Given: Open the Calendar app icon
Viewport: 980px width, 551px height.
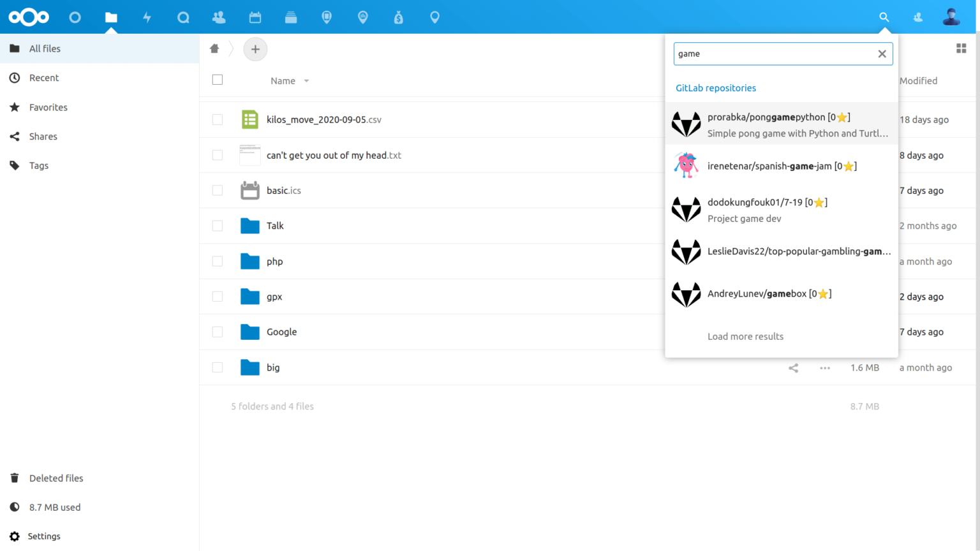Looking at the screenshot, I should tap(255, 17).
